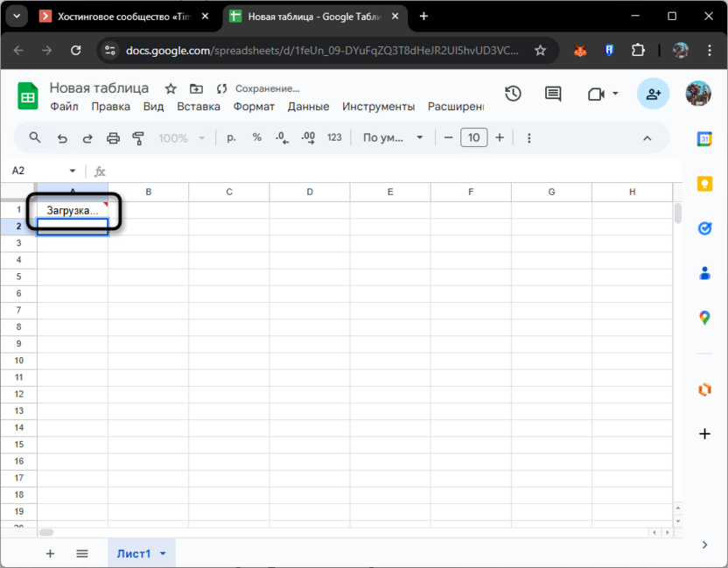
Task: Open the 100% zoom dropdown
Action: point(181,138)
